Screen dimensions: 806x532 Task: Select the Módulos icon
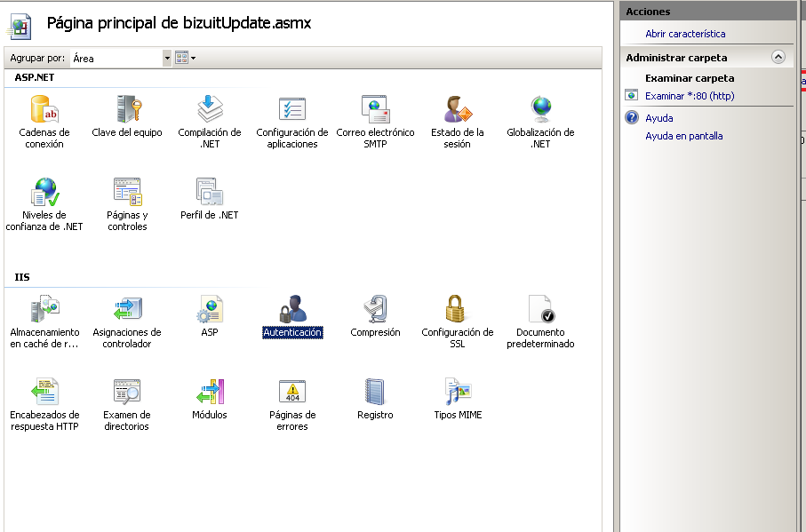point(211,392)
